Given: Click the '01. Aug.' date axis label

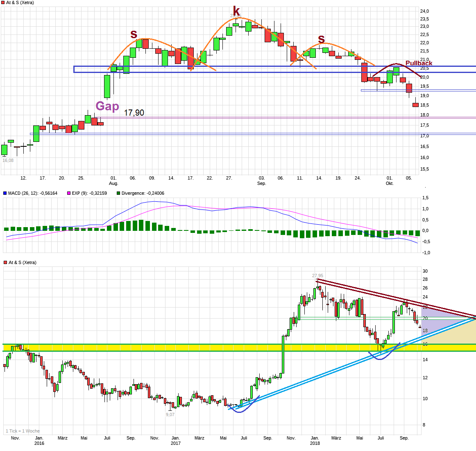Looking at the screenshot, I should coord(113,181).
